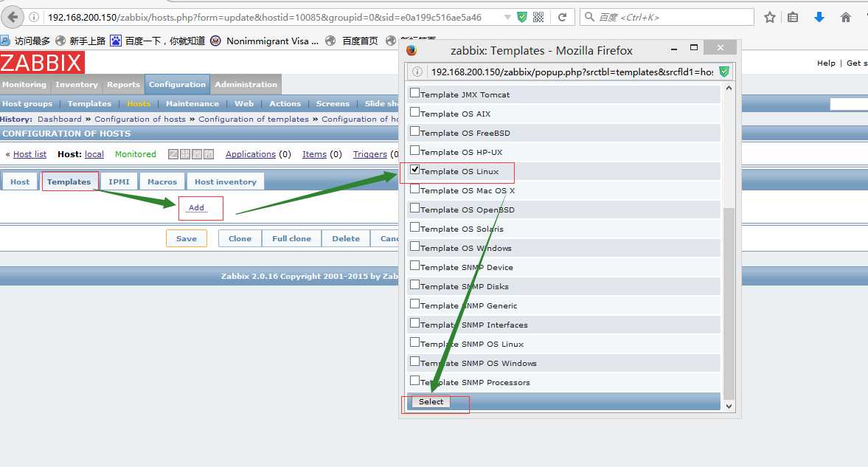Click the browser back arrow button
The image size is (868, 467).
click(x=13, y=17)
